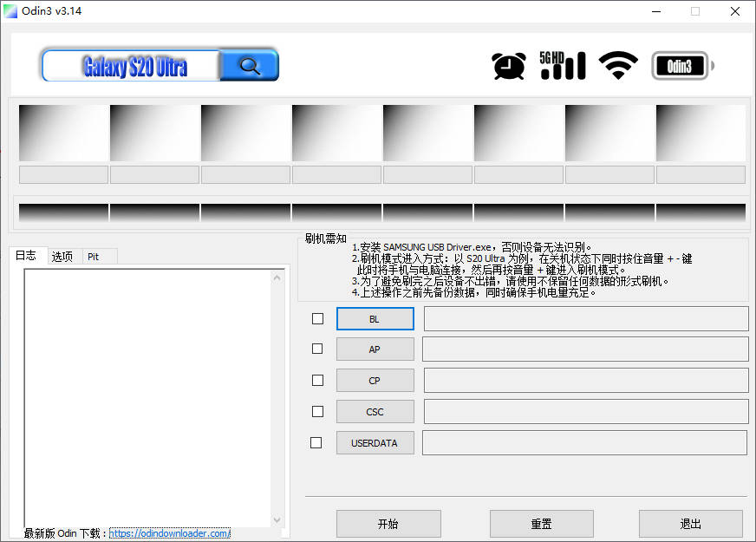Click the AP file path field
Viewport: 756px width, 542px height.
click(585, 349)
